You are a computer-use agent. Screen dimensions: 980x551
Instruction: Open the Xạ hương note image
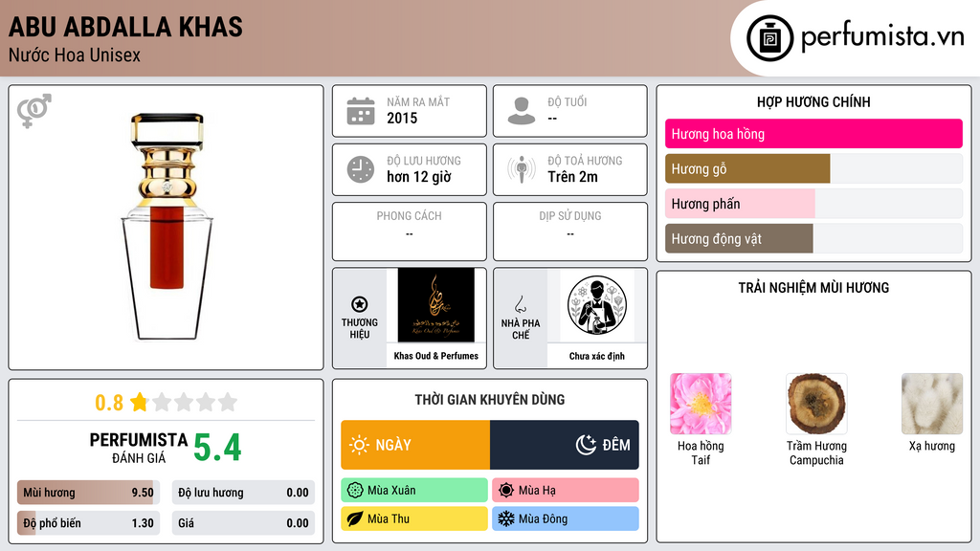click(932, 404)
